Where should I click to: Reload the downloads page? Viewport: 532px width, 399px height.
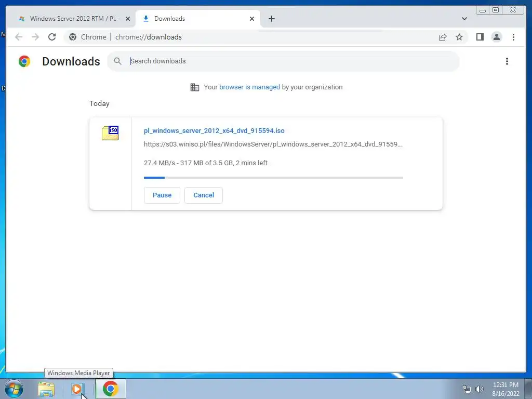click(x=52, y=37)
